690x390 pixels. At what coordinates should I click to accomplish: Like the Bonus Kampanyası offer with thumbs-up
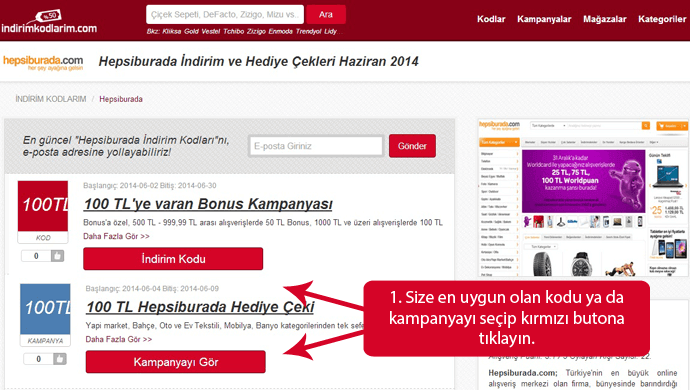pos(57,256)
